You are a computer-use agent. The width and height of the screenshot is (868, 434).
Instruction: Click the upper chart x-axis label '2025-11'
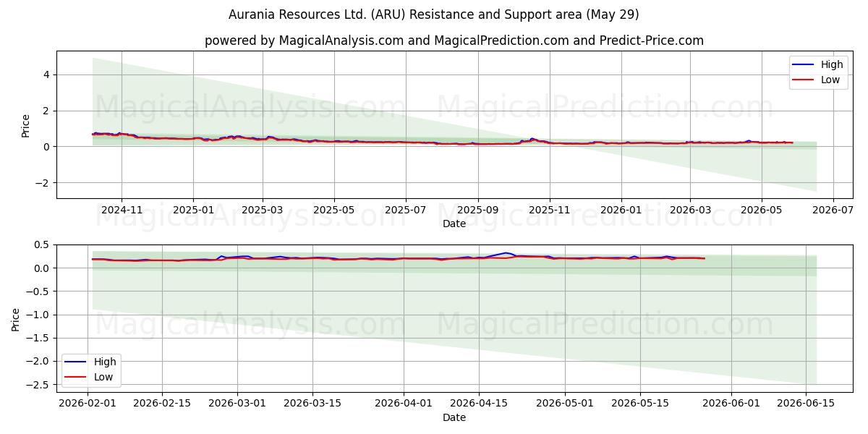coord(549,210)
